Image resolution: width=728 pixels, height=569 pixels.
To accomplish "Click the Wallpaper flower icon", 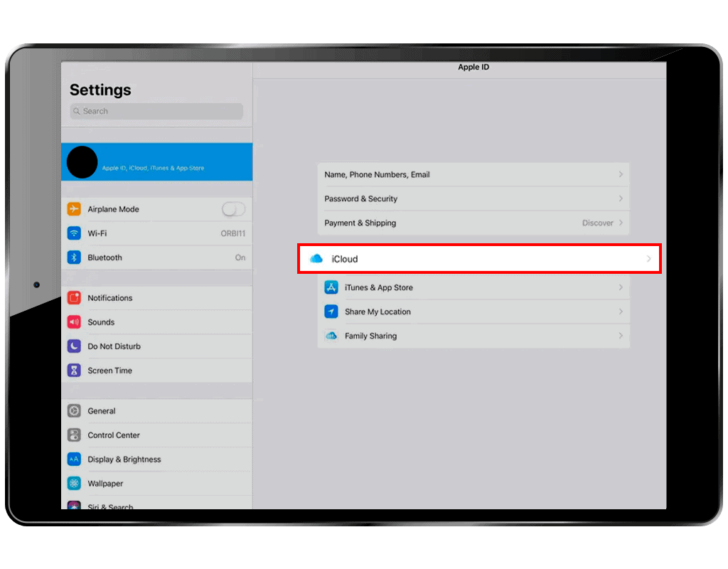I will tap(74, 483).
